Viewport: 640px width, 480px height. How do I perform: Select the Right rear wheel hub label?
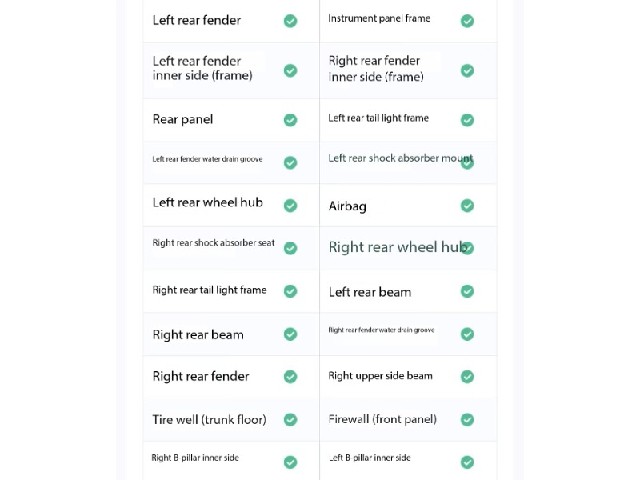pos(398,247)
